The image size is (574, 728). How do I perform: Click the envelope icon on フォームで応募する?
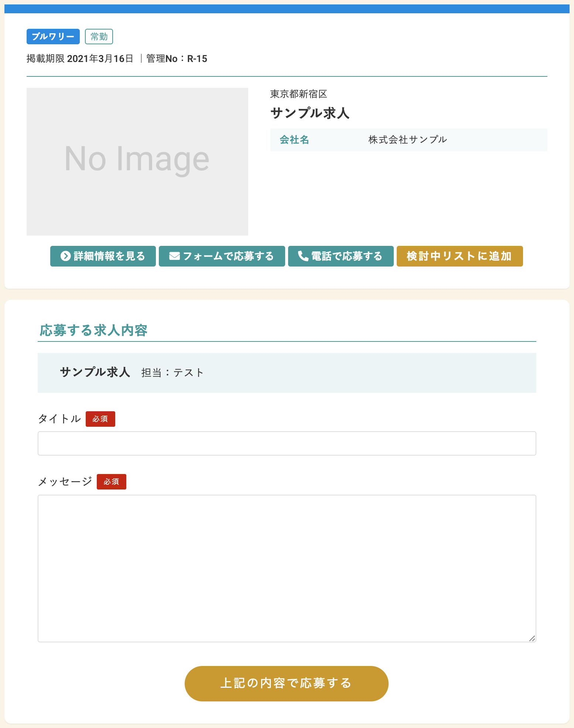pyautogui.click(x=174, y=256)
